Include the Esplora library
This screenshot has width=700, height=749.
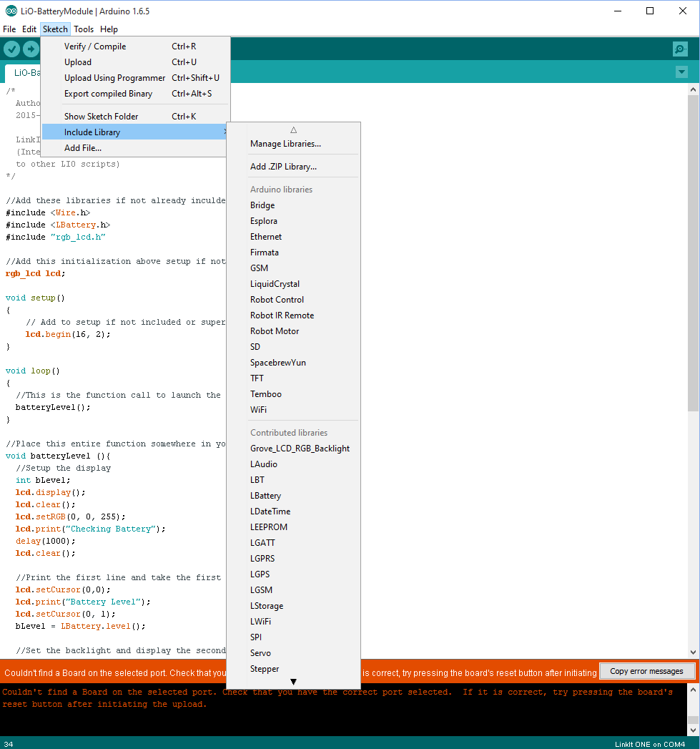293,221
